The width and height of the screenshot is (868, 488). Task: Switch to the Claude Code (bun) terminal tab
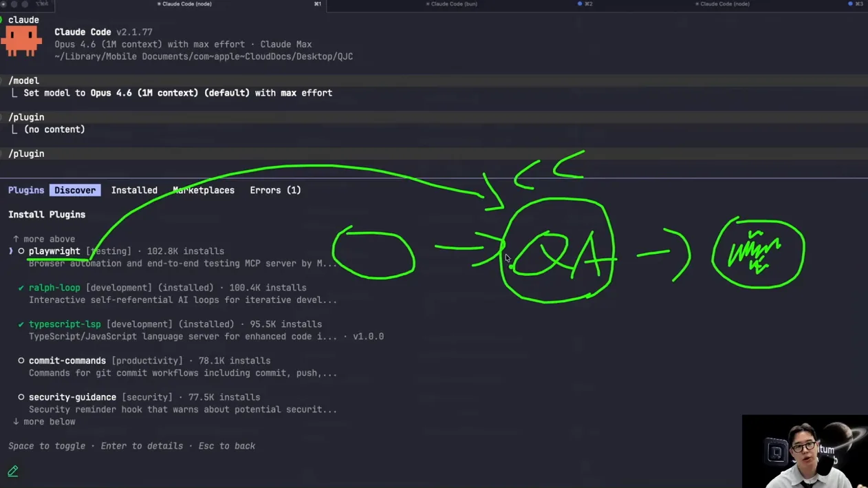(x=451, y=4)
